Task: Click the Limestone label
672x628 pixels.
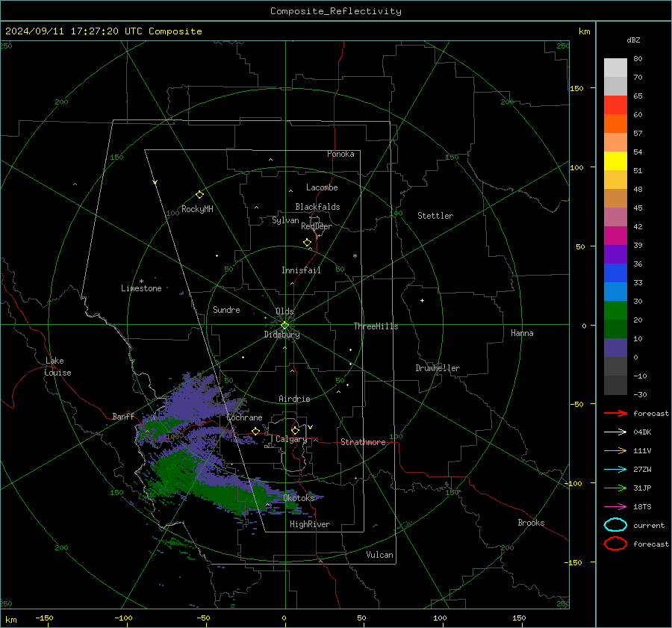Action: (x=141, y=288)
